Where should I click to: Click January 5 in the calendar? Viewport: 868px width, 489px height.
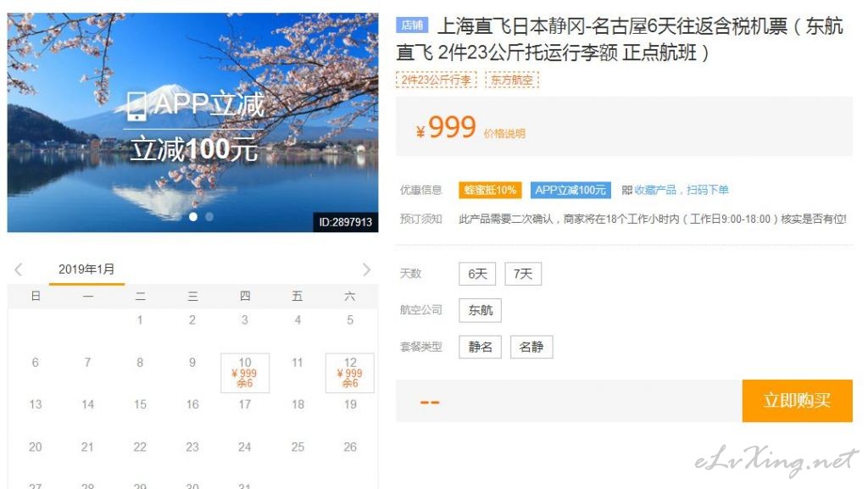tap(350, 320)
